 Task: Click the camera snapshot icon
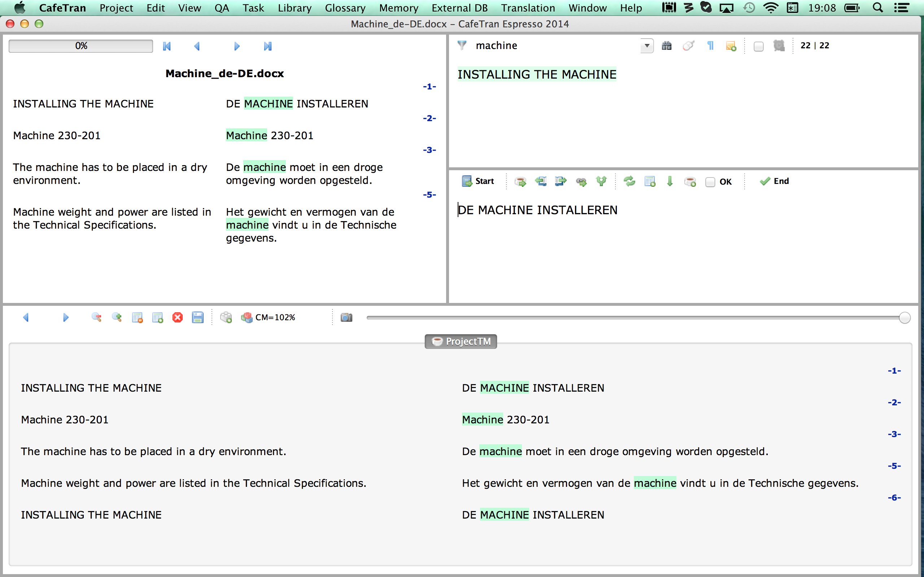[346, 317]
